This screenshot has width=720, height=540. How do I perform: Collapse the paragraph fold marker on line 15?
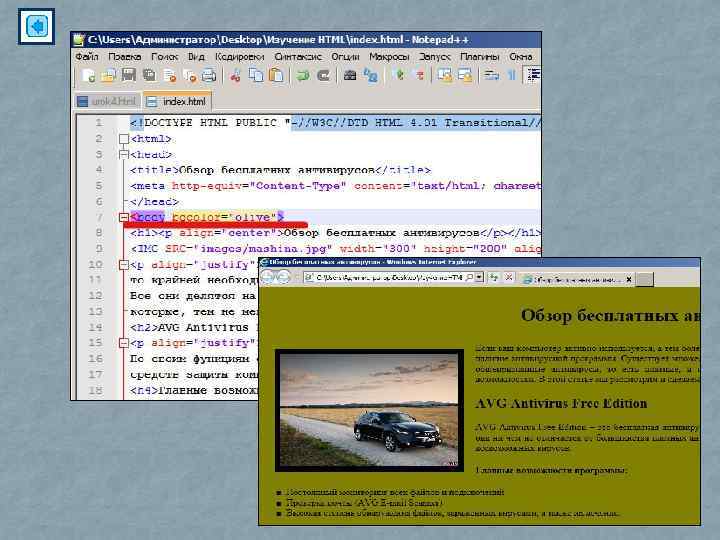pyautogui.click(x=124, y=343)
